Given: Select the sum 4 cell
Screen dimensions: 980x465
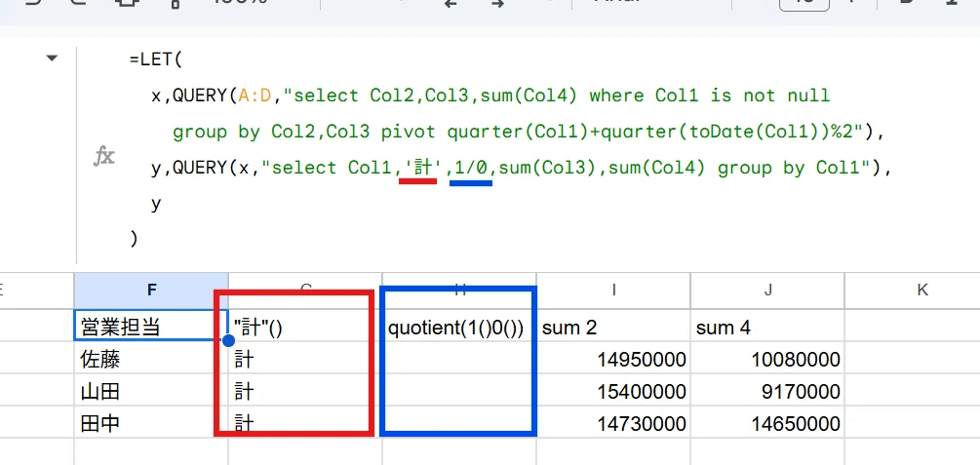Looking at the screenshot, I should click(x=767, y=326).
